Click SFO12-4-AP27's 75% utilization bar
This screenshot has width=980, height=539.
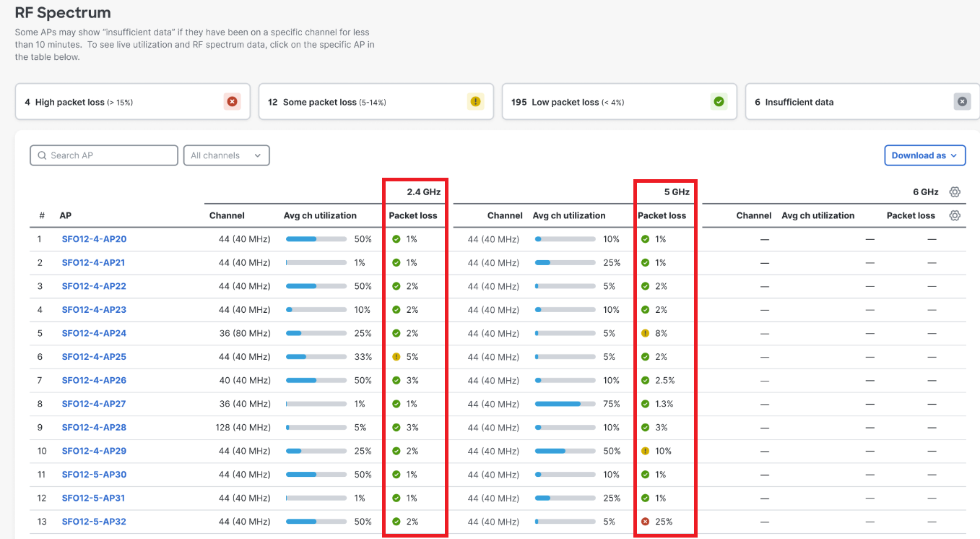565,404
